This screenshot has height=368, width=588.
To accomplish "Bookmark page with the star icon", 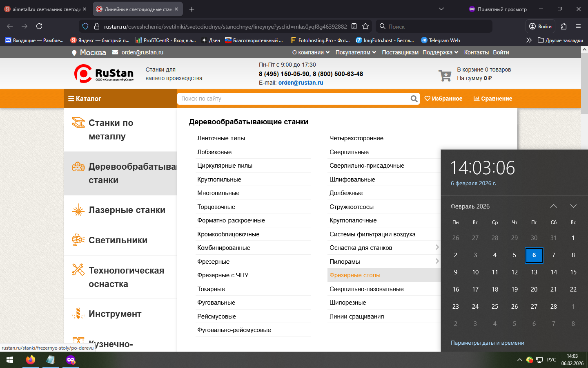I will pos(365,26).
